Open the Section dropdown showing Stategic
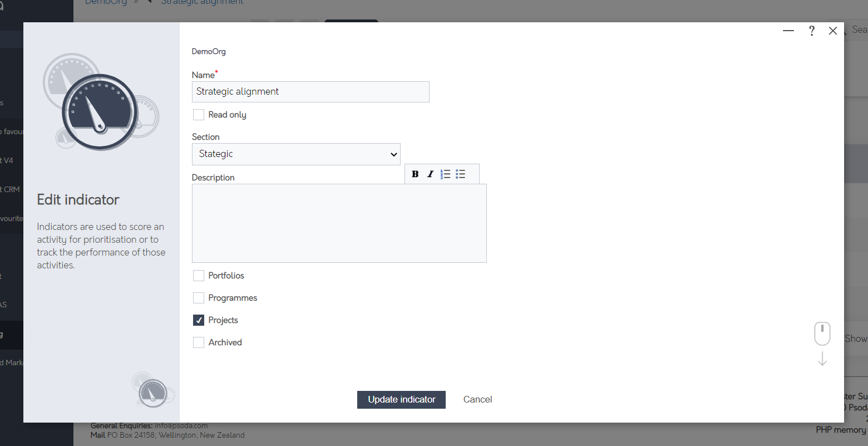This screenshot has width=868, height=446. (296, 154)
